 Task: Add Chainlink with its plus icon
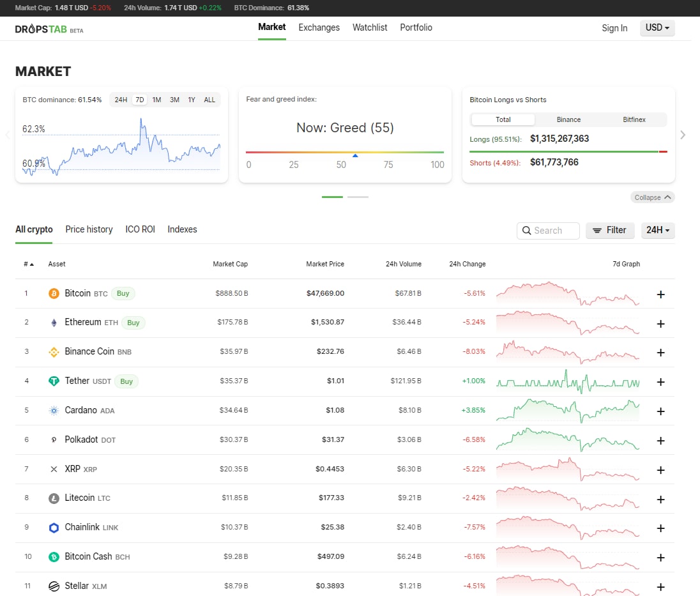[660, 528]
